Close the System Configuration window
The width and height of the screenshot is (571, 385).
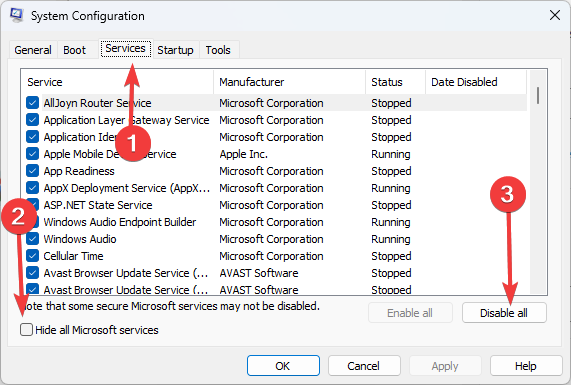pos(555,15)
